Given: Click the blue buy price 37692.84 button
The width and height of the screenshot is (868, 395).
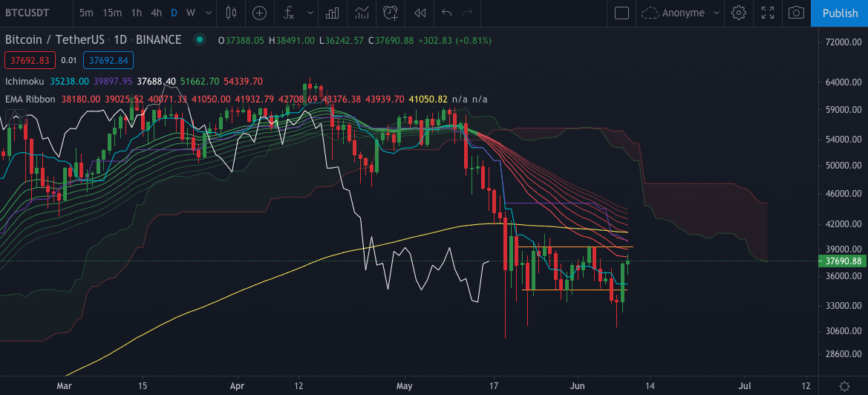Looking at the screenshot, I should 108,59.
